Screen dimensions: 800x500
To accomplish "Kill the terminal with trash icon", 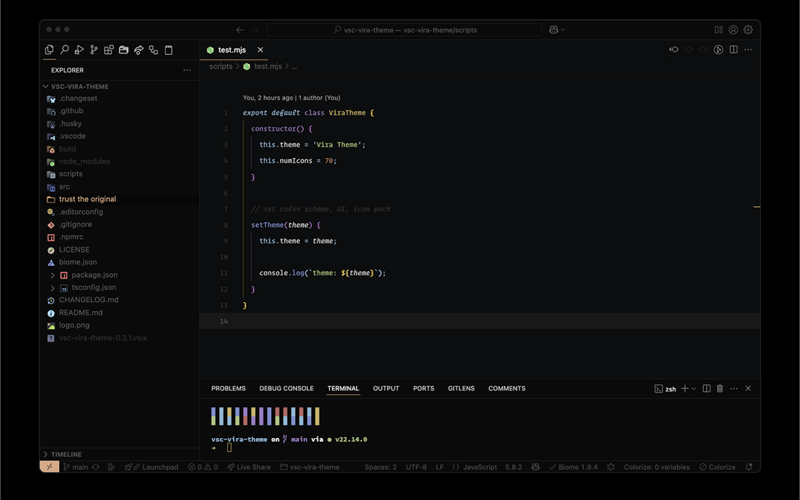I will (x=720, y=389).
